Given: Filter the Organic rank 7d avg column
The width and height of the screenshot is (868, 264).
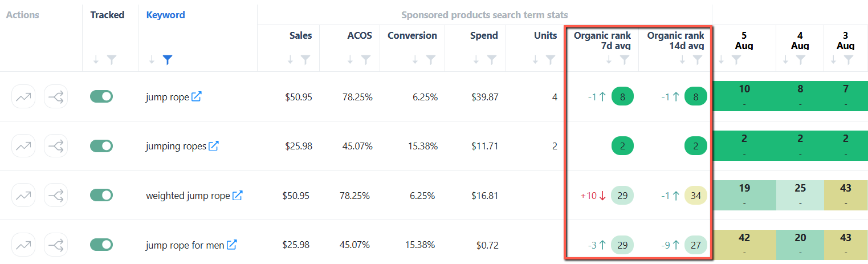Looking at the screenshot, I should (625, 59).
